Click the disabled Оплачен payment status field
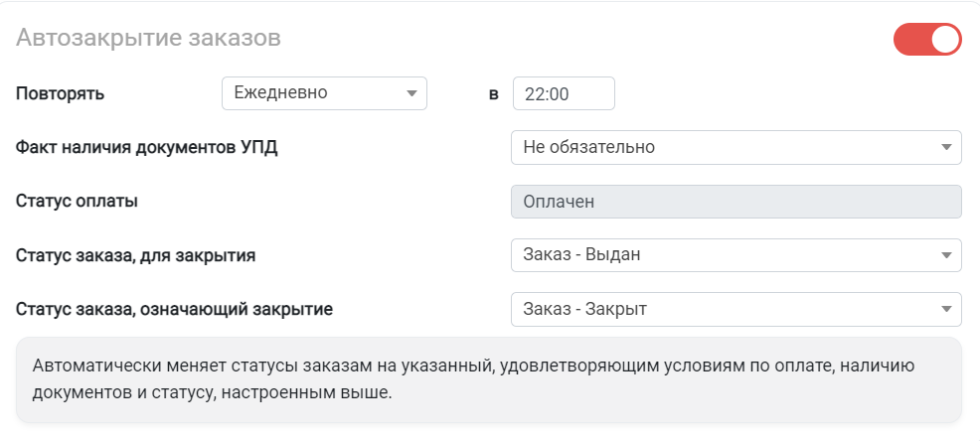980x441 pixels. (736, 202)
